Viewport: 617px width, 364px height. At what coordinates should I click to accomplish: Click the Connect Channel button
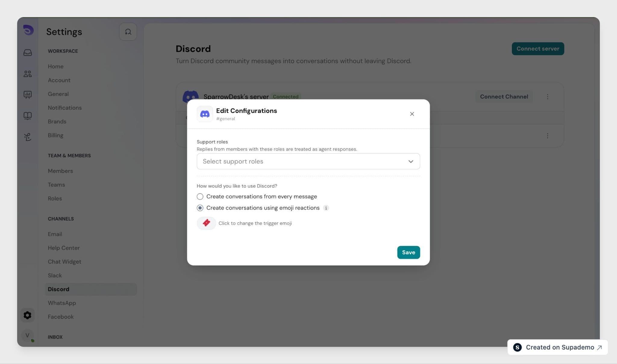coord(504,97)
